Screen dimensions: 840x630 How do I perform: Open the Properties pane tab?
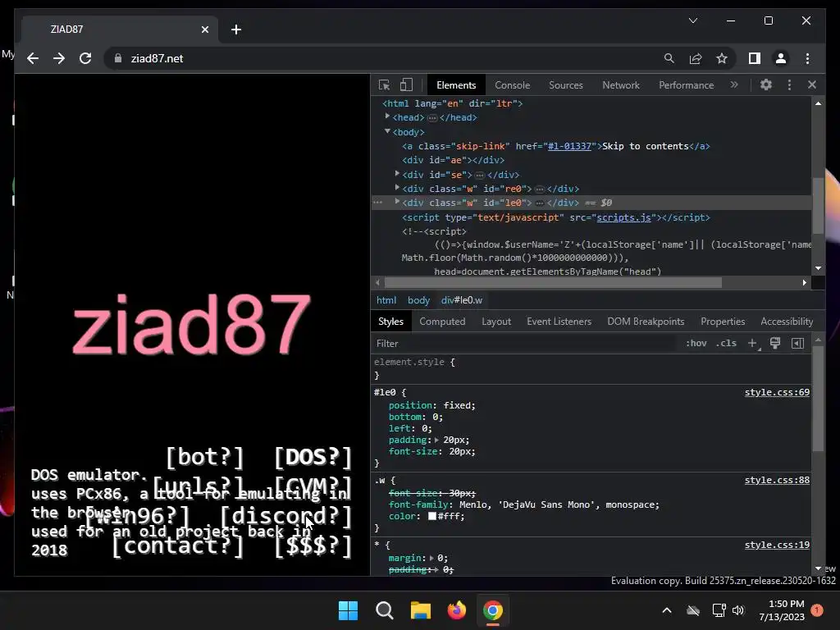(723, 322)
